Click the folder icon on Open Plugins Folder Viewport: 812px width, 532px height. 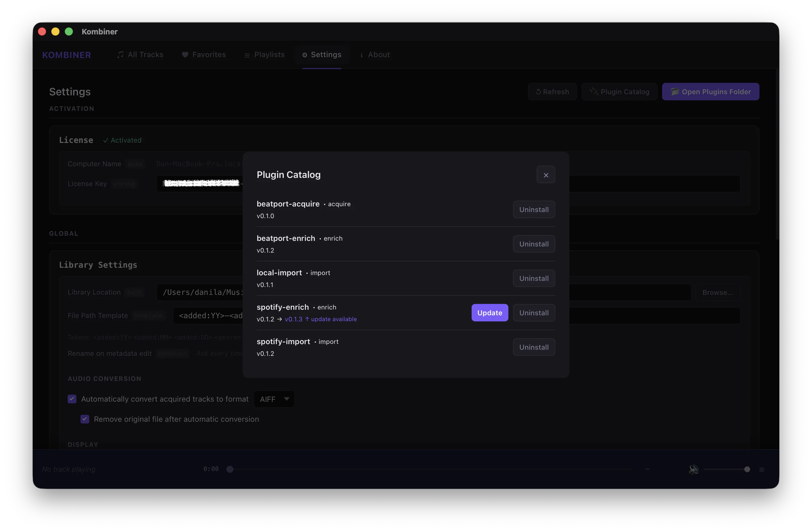675,92
